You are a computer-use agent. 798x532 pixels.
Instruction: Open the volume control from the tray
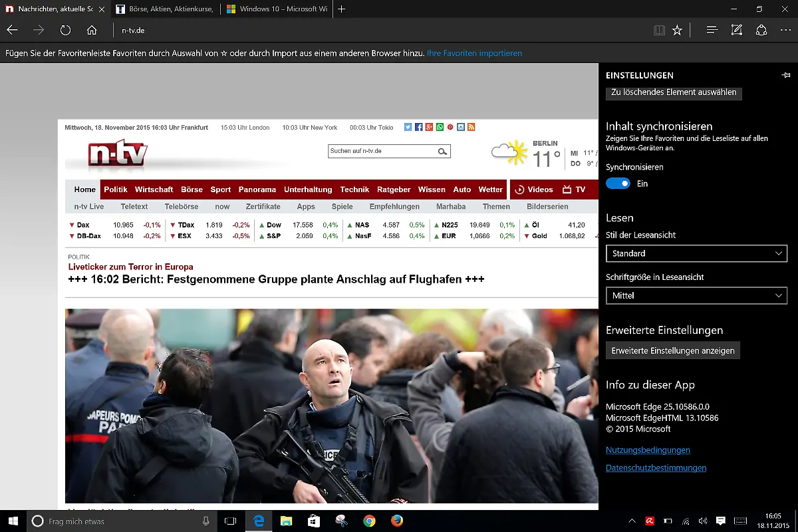[703, 521]
